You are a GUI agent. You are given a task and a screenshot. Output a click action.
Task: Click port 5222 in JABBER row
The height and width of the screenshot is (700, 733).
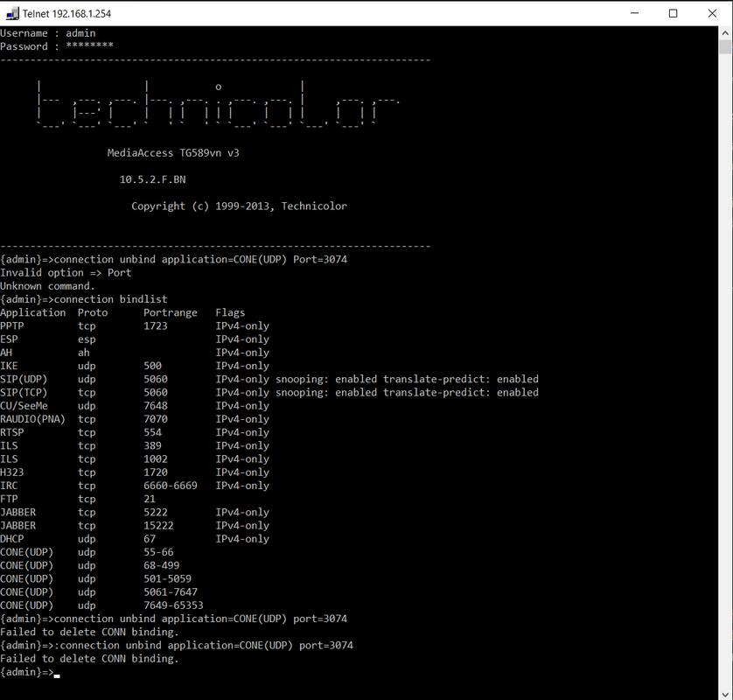tap(155, 513)
